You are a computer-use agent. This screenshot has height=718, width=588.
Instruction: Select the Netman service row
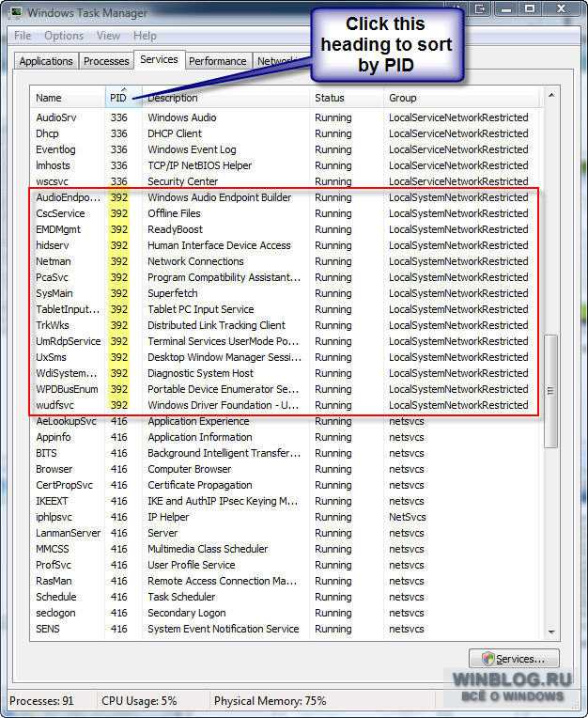286,261
